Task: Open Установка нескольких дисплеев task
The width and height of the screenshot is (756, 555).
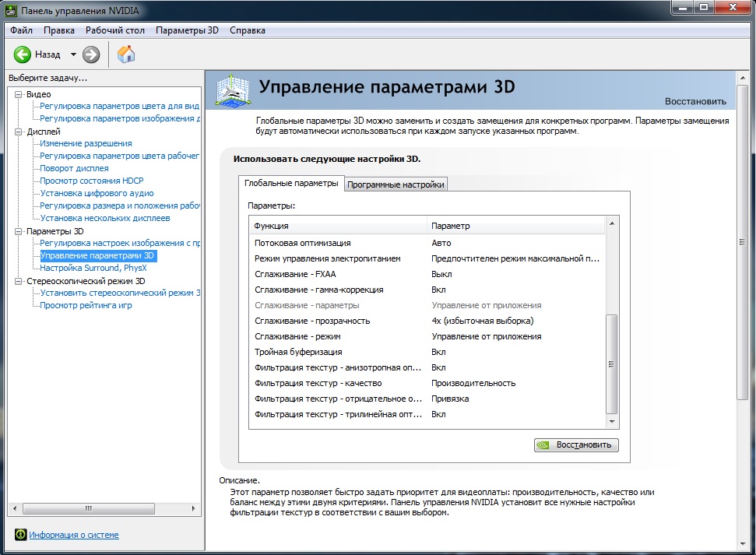Action: click(105, 219)
